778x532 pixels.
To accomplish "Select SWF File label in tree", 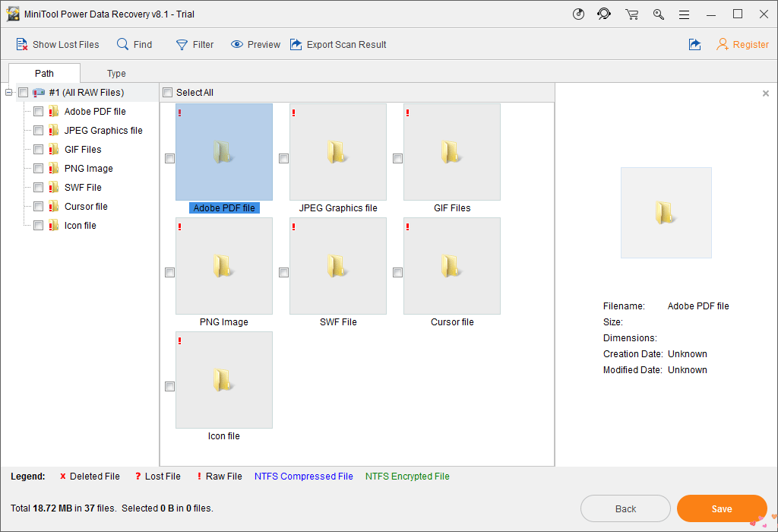I will coord(83,187).
